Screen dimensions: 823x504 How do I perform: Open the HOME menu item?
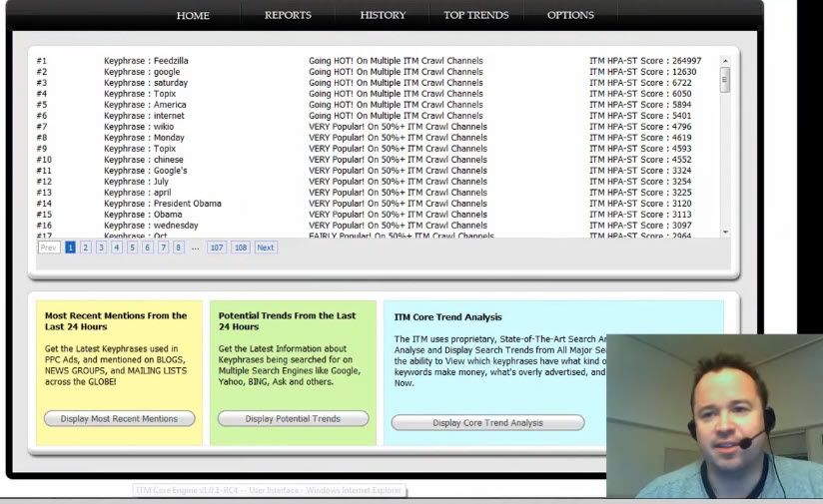pos(193,15)
